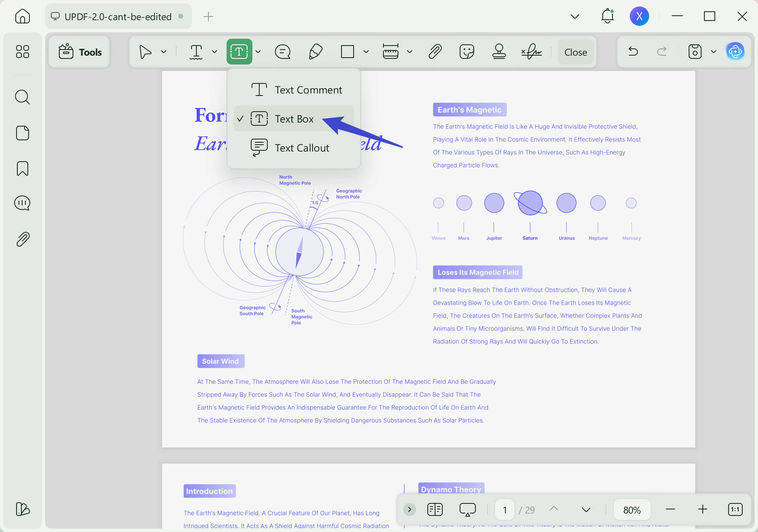Expand the save options dropdown arrow
This screenshot has height=532, width=758.
tap(714, 52)
